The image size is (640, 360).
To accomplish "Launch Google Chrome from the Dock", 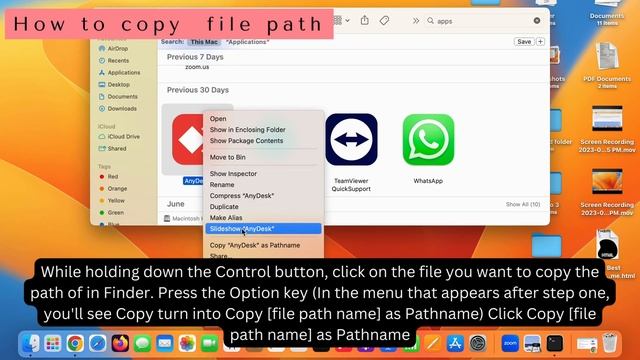I will [75, 344].
